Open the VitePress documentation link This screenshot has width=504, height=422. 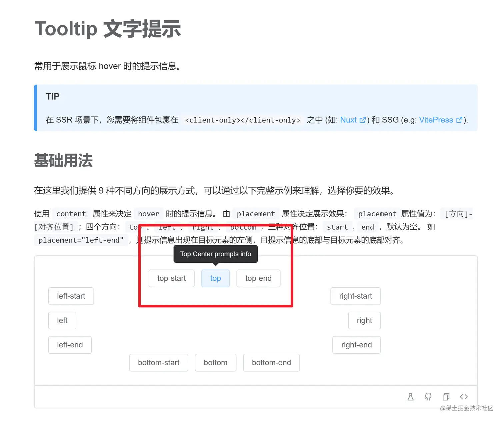point(436,120)
